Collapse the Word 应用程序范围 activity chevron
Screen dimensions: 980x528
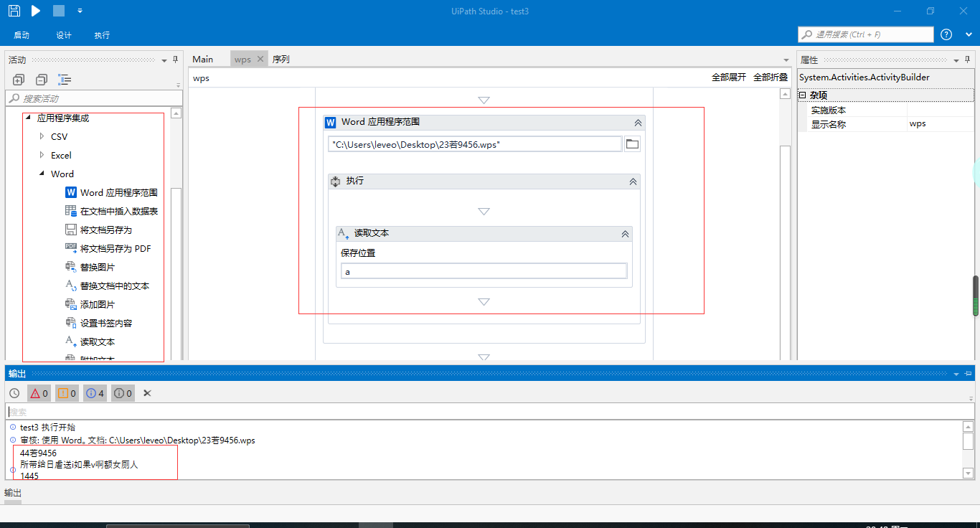click(638, 123)
